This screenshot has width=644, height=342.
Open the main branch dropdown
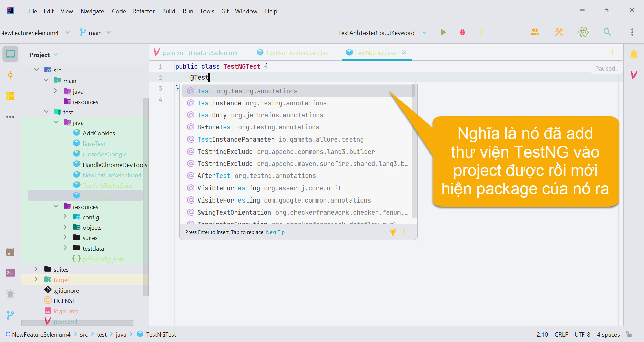(x=95, y=33)
